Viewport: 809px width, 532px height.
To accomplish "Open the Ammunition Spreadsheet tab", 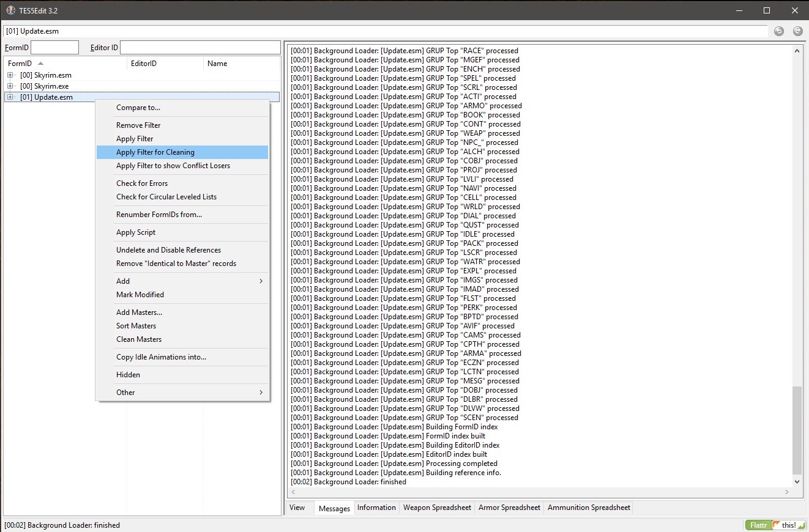I will [x=589, y=508].
